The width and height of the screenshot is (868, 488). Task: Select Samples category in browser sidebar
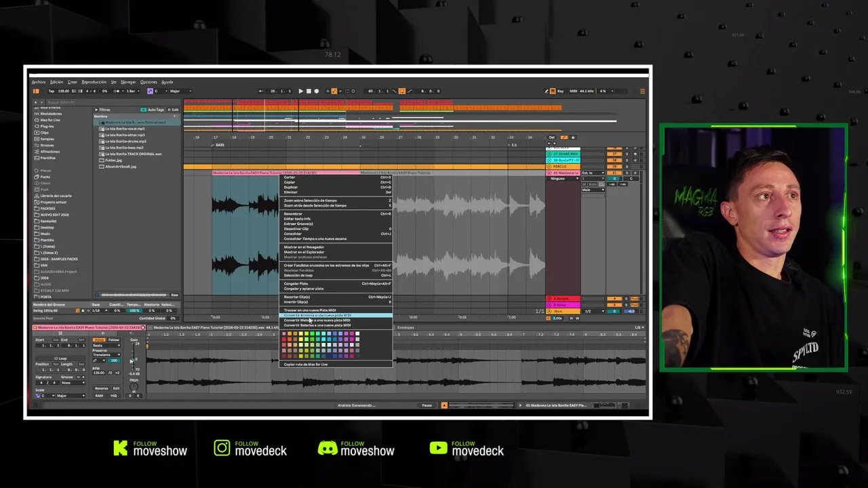pos(47,139)
